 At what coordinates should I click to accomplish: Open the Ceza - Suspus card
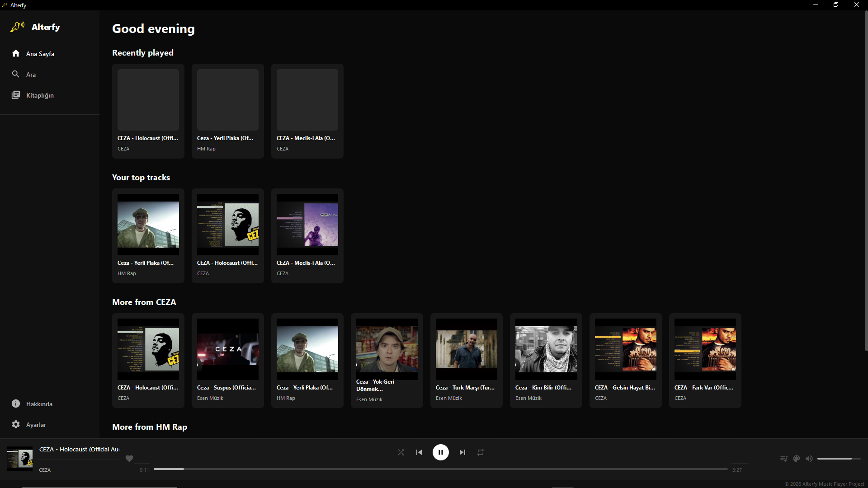tap(228, 361)
